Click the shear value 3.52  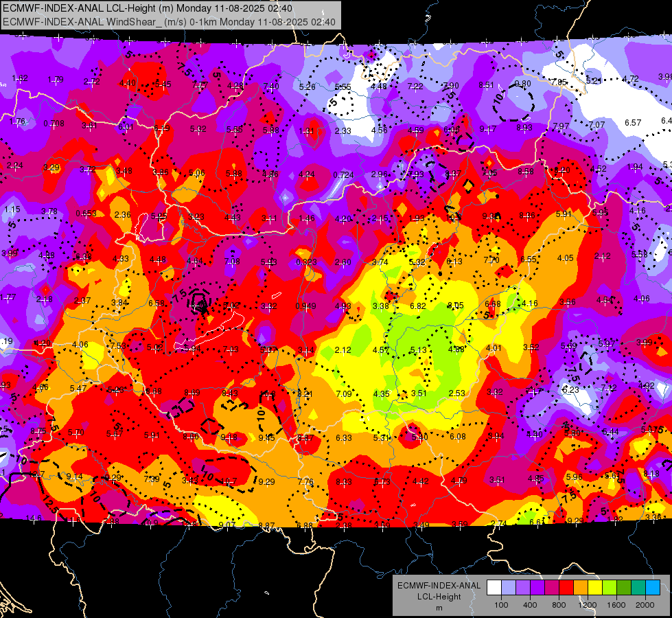tap(531, 347)
